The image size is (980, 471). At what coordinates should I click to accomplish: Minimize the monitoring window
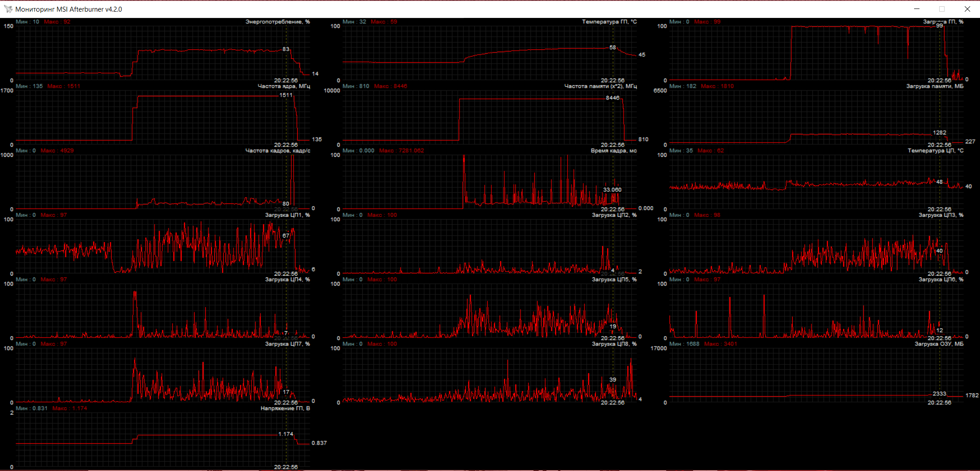tap(917, 9)
